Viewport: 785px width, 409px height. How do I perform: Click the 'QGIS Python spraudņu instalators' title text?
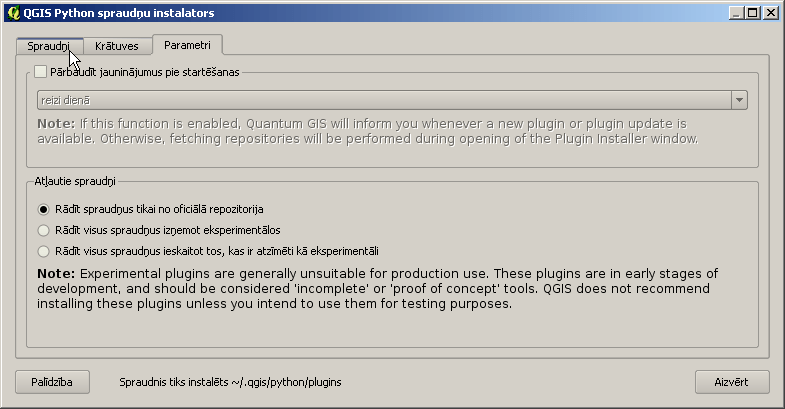[x=119, y=13]
